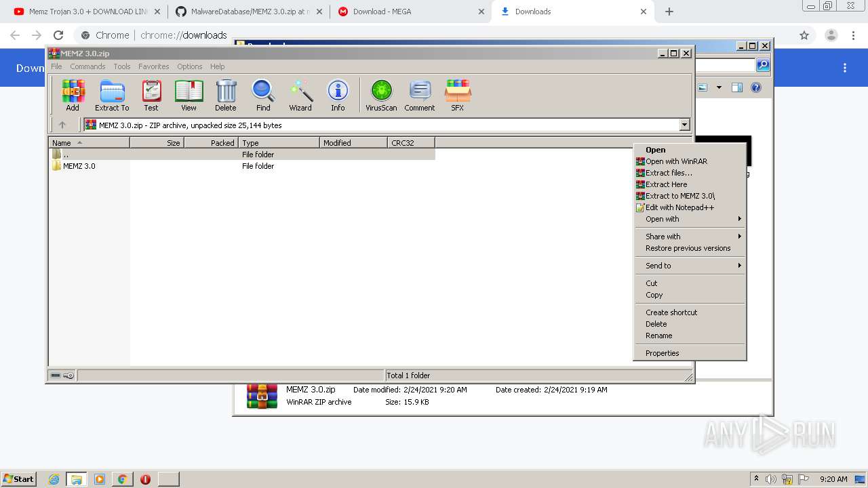Switch to the Download - MEGA tab
Viewport: 868px width, 488px height.
point(411,12)
